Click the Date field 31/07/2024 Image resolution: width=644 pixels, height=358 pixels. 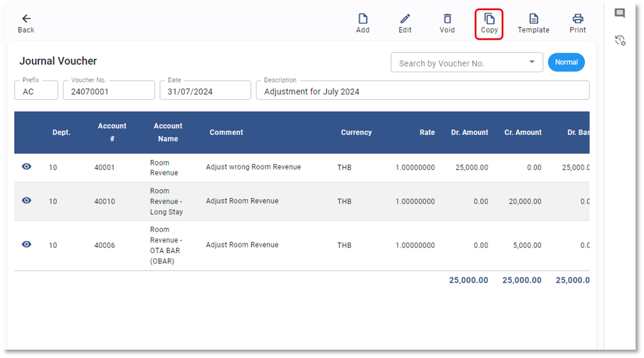205,91
